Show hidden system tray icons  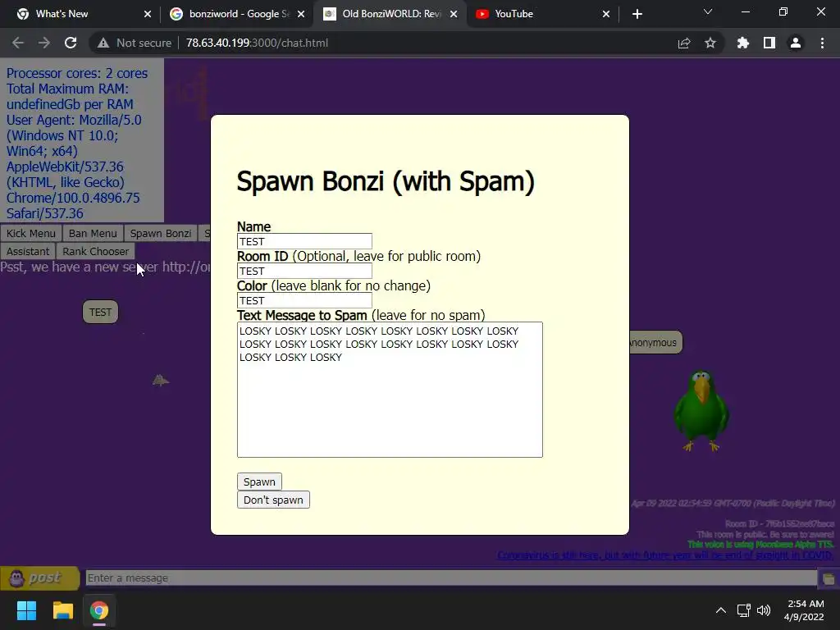pyautogui.click(x=721, y=610)
